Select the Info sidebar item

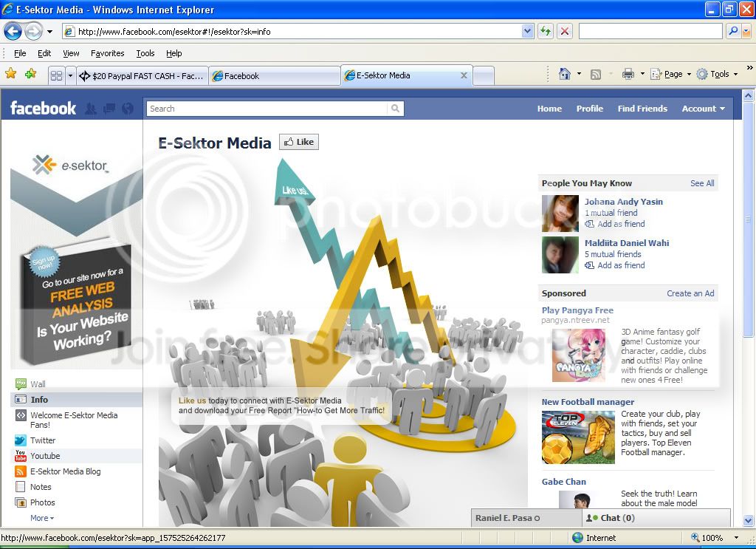point(76,400)
